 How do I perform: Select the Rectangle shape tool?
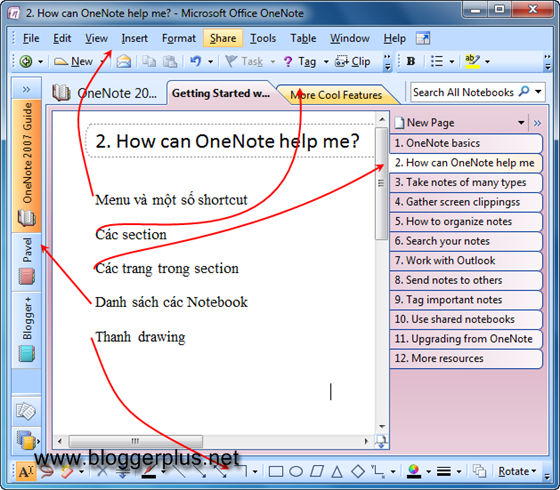[x=276, y=472]
